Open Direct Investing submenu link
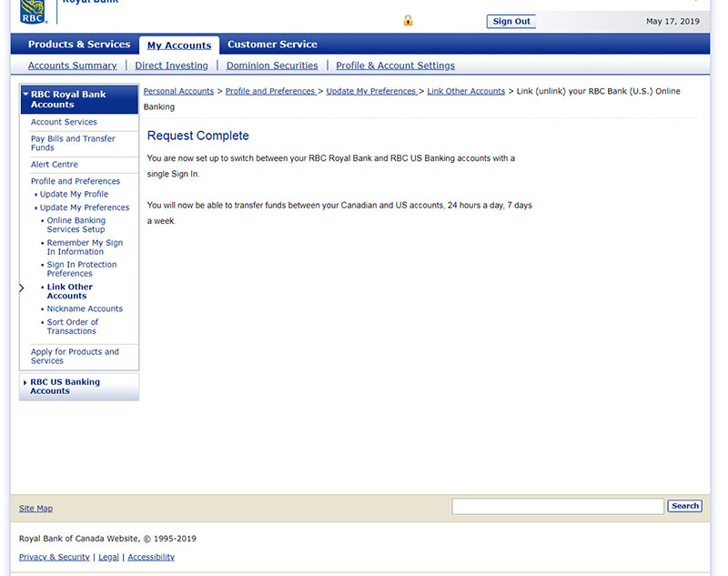The width and height of the screenshot is (728, 576). pos(171,66)
